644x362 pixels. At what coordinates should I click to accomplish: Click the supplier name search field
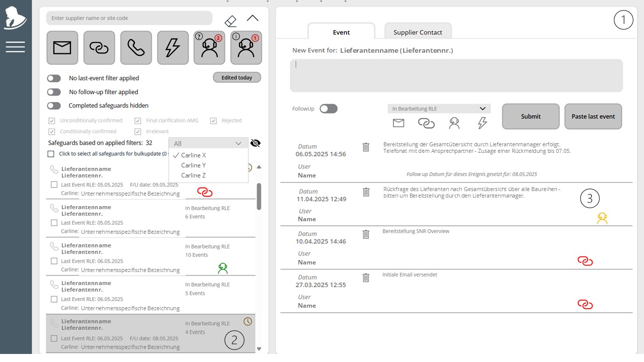(129, 18)
